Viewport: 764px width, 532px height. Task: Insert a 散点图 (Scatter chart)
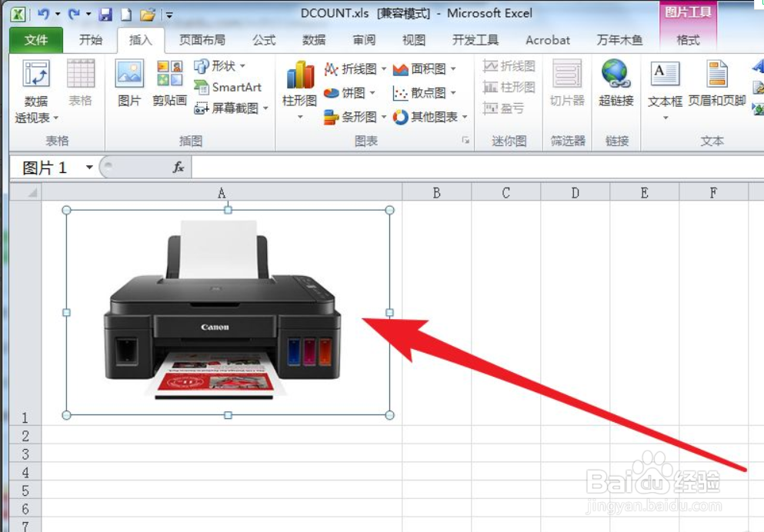[x=424, y=92]
